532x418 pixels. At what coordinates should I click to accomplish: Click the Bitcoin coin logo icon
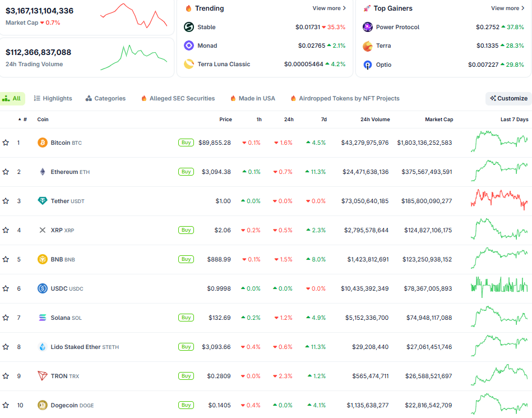point(43,143)
